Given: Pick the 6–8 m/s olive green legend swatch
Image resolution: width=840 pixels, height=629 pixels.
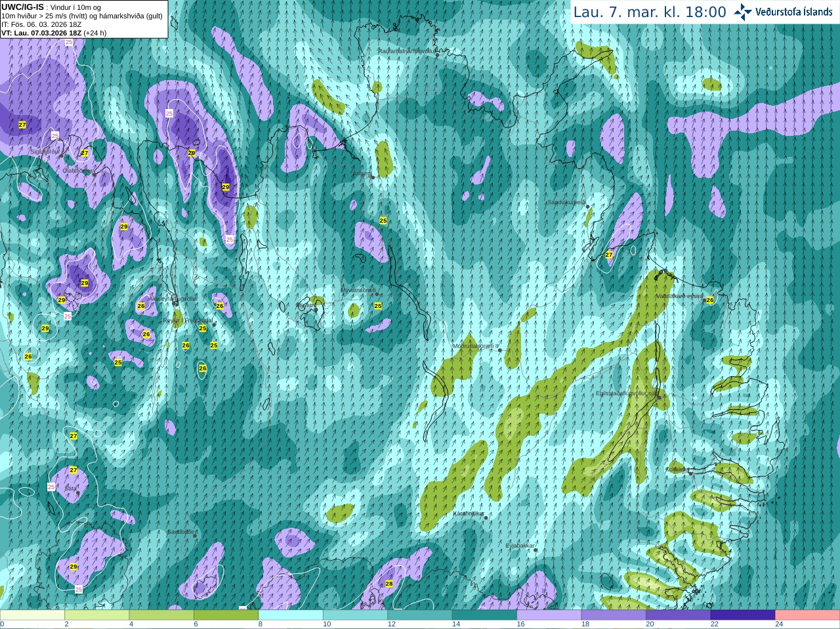Looking at the screenshot, I should tap(226, 615).
